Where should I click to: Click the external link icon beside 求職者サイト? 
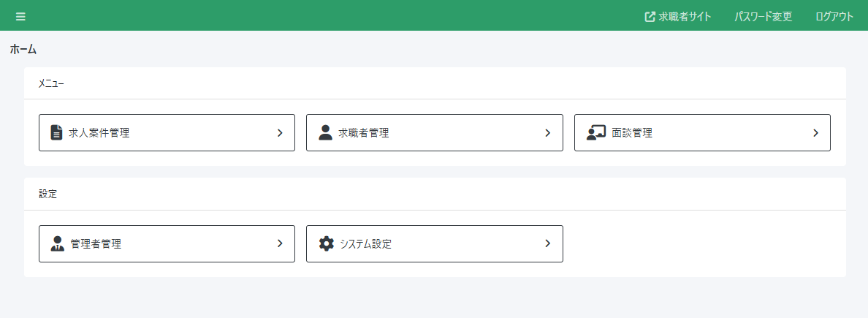click(x=650, y=17)
